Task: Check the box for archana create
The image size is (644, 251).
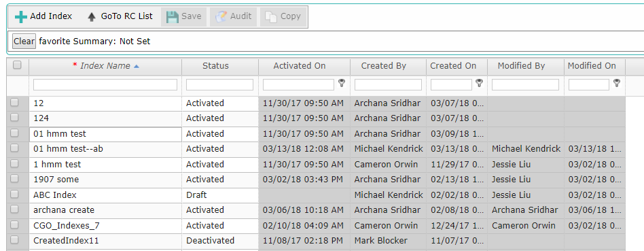Action: [x=14, y=209]
